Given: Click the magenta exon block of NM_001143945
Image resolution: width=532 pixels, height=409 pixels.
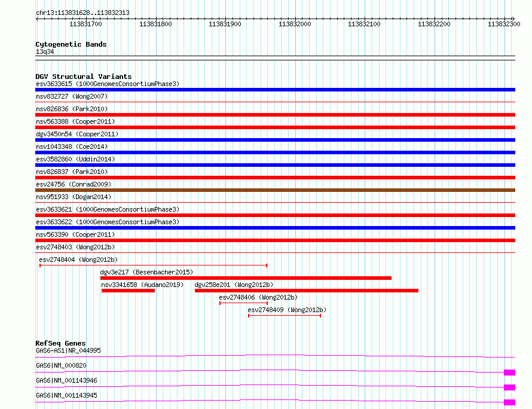Looking at the screenshot, I should click(510, 402).
